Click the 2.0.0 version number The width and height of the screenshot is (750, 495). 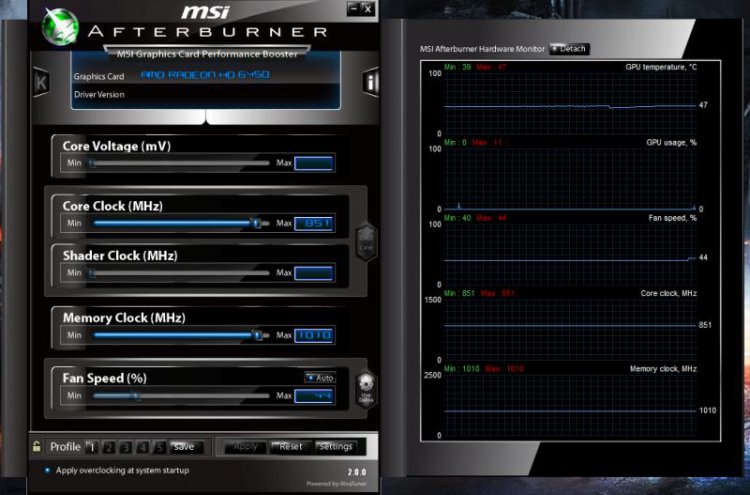(357, 472)
